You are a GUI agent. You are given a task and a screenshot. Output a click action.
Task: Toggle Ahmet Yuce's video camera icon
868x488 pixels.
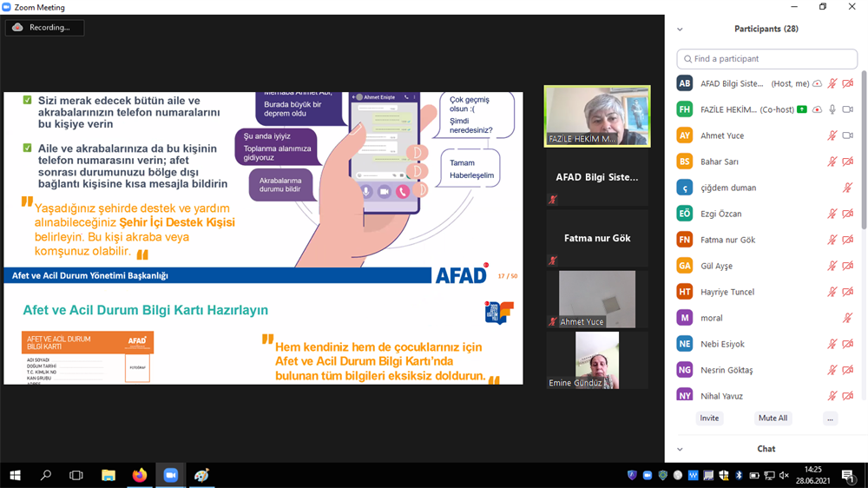(x=847, y=135)
